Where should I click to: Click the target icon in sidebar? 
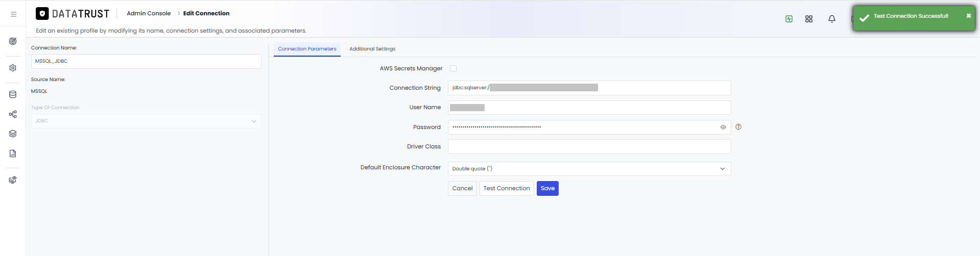tap(13, 41)
